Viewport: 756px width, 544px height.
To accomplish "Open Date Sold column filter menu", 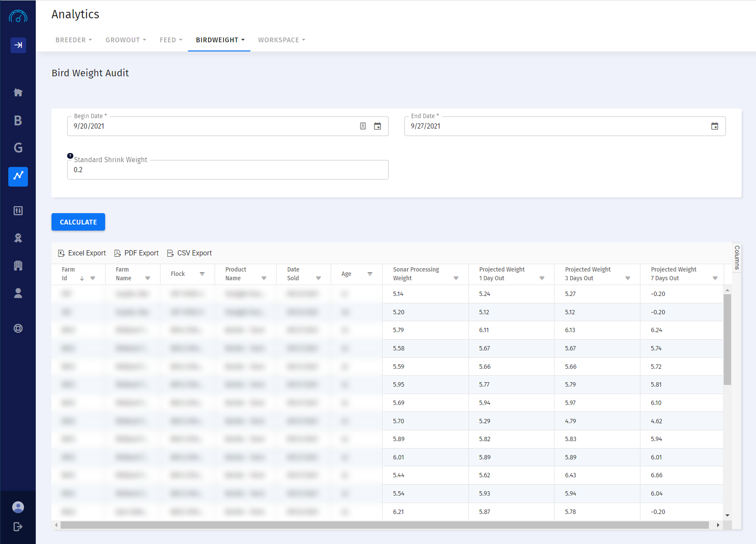I will [318, 278].
